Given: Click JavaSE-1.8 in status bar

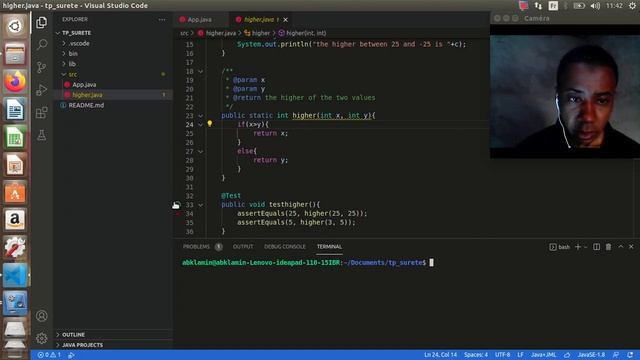Looking at the screenshot, I should coord(591,355).
